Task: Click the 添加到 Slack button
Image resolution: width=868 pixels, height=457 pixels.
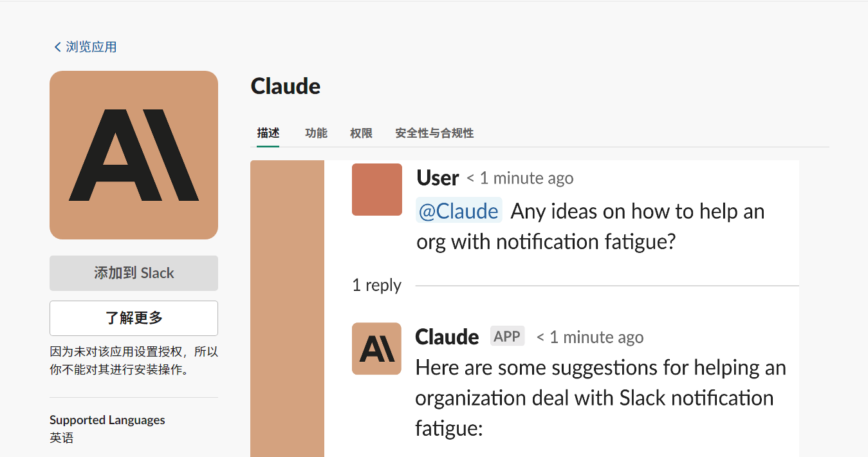Action: [x=134, y=273]
